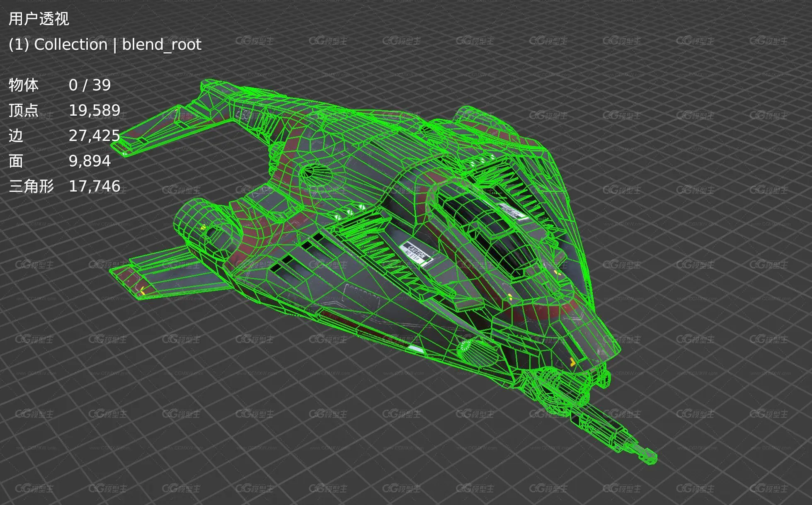Click the '面' statistics label

(x=16, y=161)
